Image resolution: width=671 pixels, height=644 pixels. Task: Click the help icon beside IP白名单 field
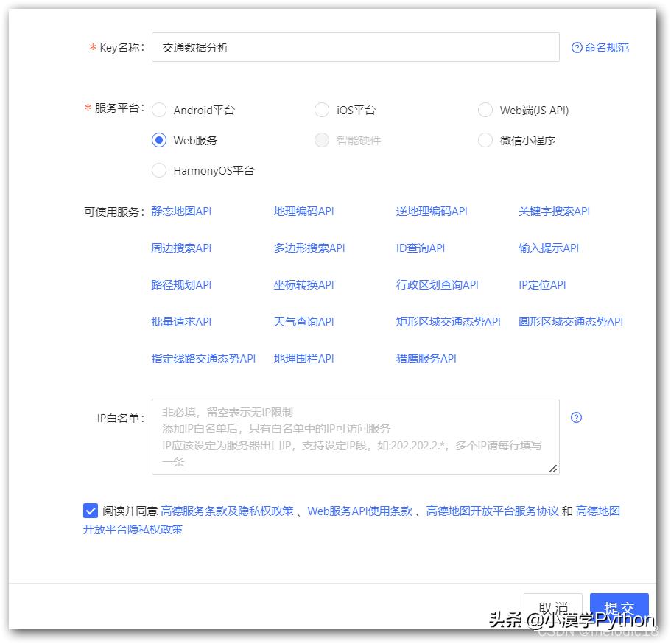(575, 418)
